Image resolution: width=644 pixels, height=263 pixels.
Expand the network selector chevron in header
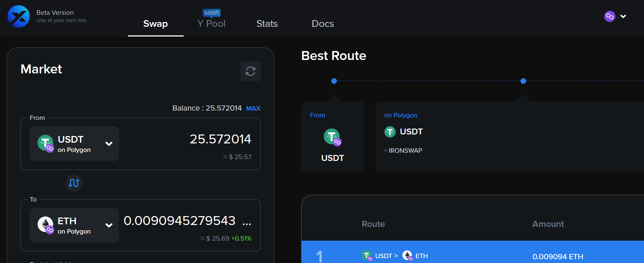coord(623,16)
